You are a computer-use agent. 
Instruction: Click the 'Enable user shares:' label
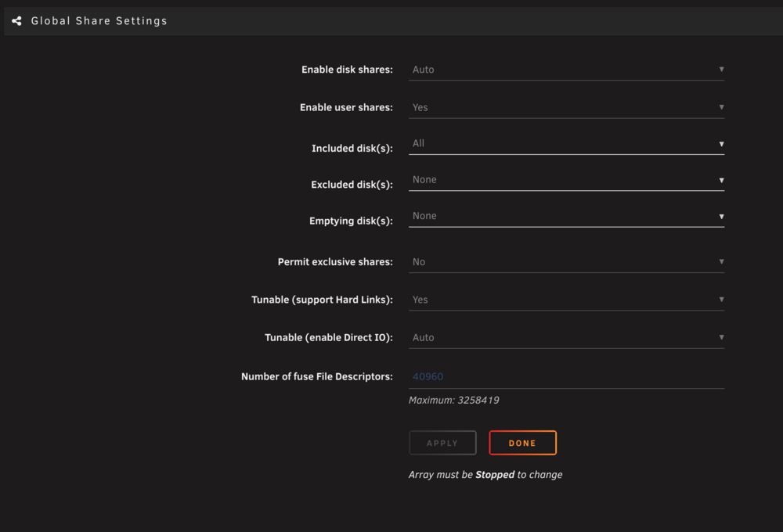click(x=346, y=108)
